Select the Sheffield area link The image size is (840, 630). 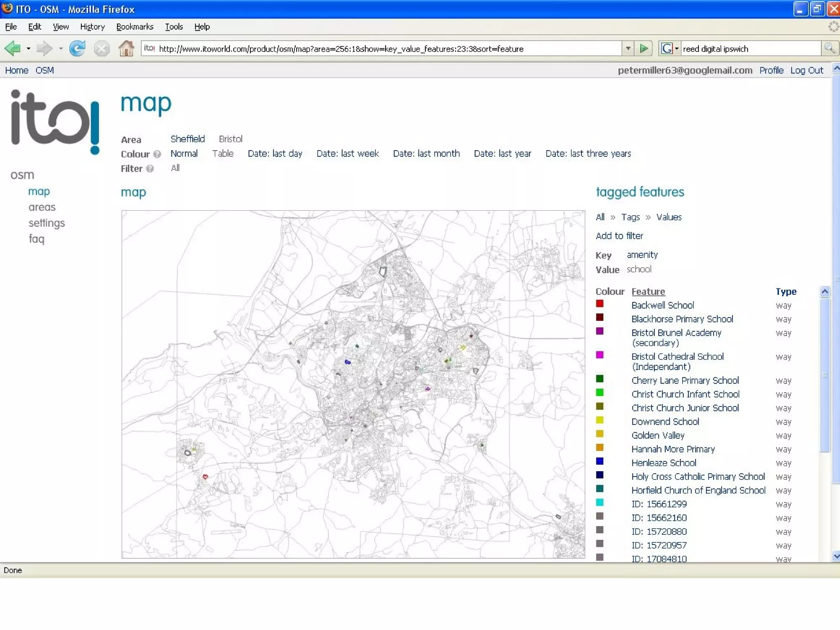[187, 139]
